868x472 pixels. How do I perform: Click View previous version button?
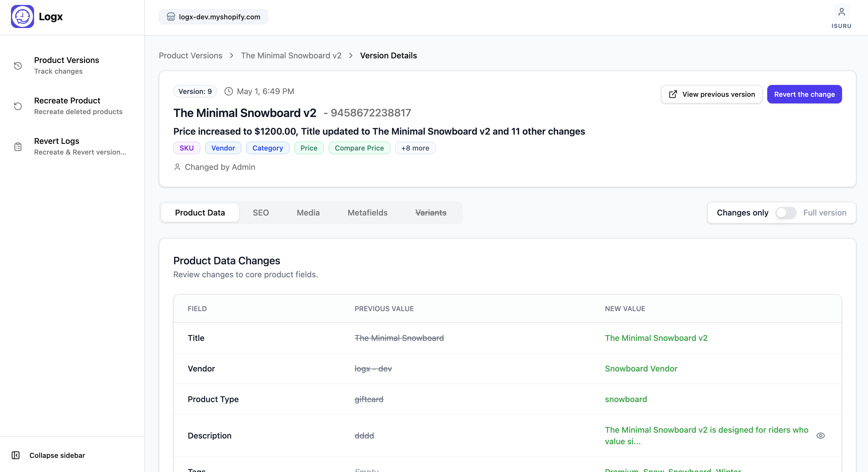coord(711,94)
